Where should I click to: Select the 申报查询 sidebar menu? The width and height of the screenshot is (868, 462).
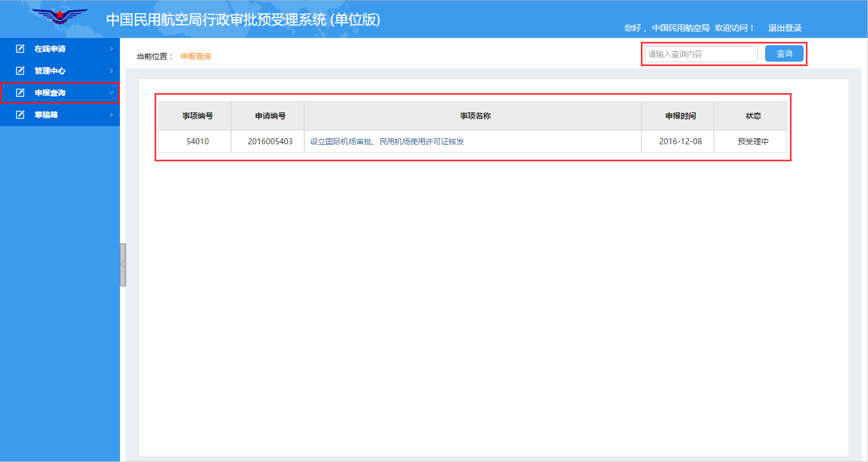[x=60, y=93]
